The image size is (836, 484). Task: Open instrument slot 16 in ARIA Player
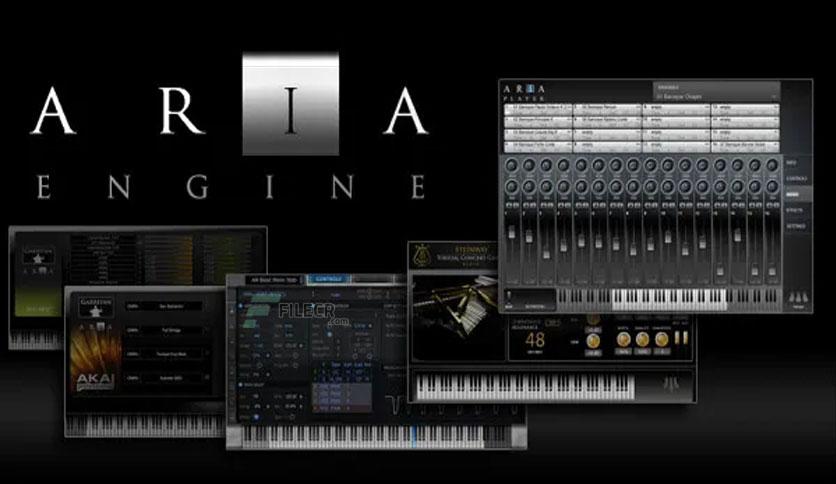[745, 145]
